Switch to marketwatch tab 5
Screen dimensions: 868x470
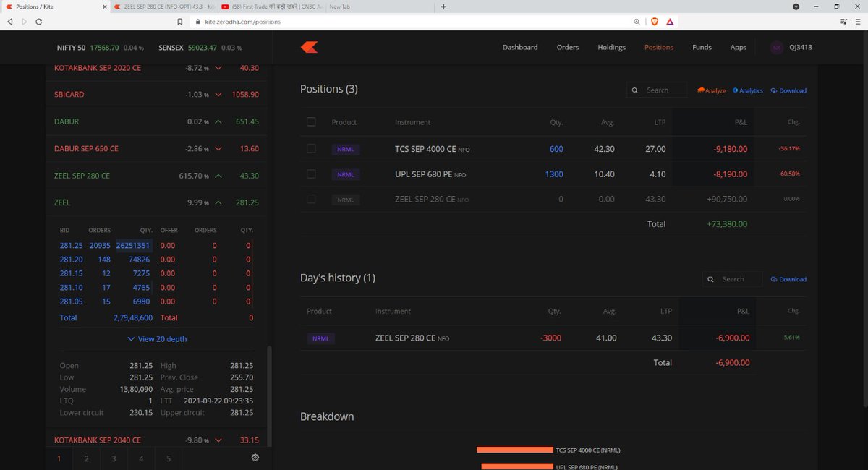tap(169, 458)
